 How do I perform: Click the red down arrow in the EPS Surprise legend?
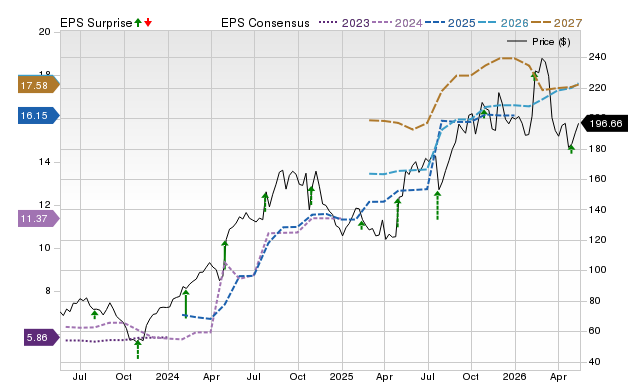point(148,22)
